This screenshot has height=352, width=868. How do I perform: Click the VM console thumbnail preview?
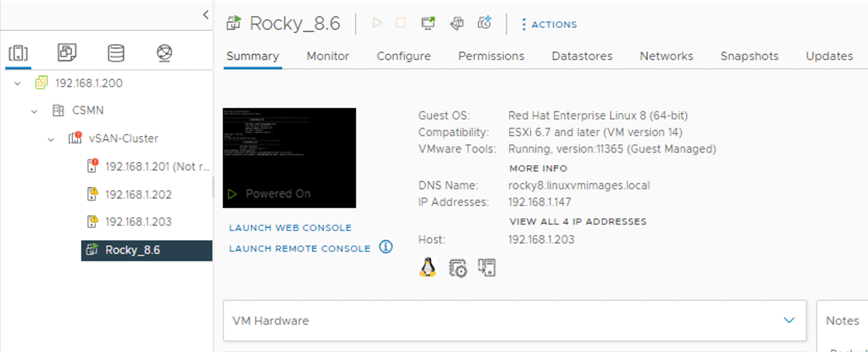pos(289,158)
